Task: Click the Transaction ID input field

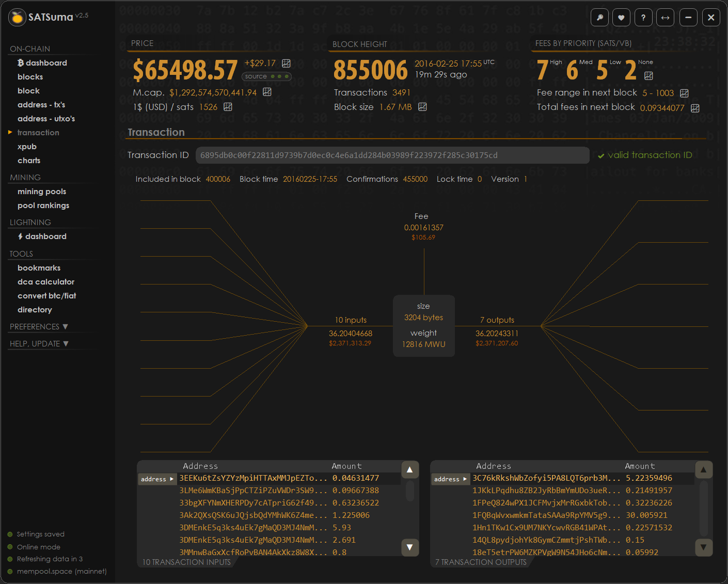Action: (x=392, y=155)
